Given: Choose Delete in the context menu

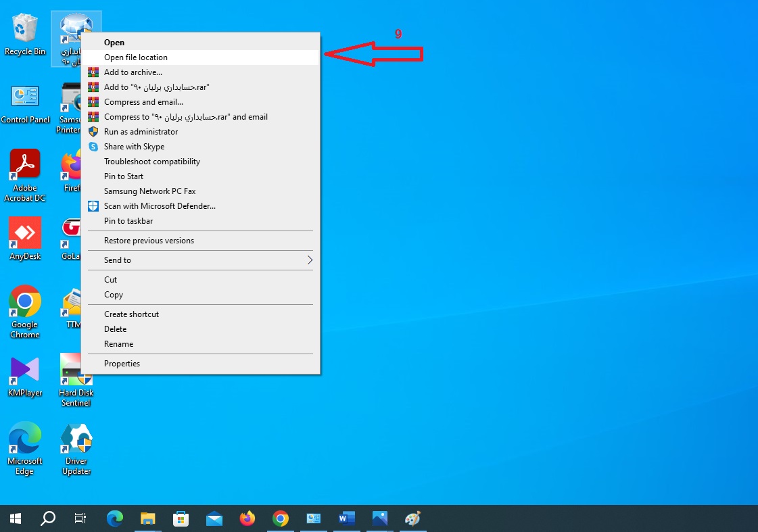Looking at the screenshot, I should [x=201, y=329].
